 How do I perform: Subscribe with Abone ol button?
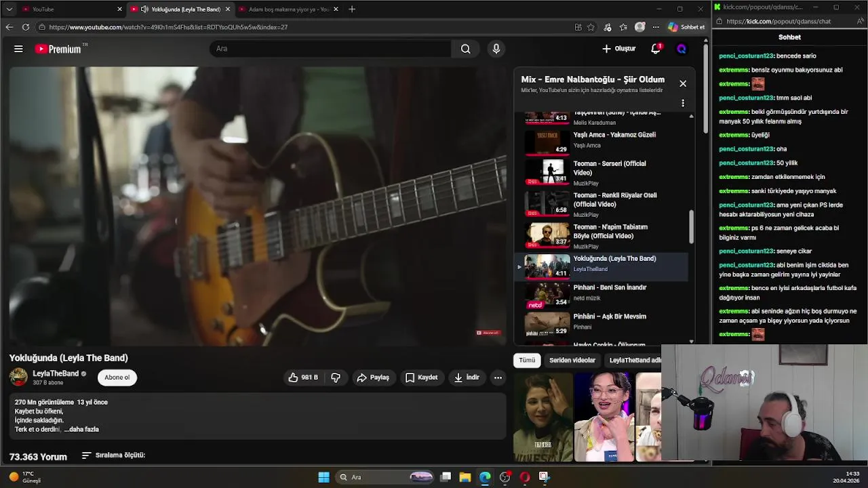[x=117, y=378]
